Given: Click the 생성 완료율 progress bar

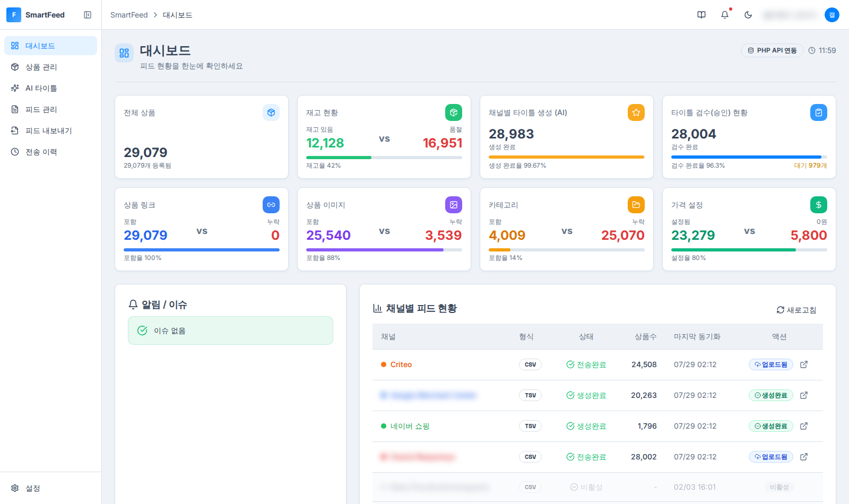Looking at the screenshot, I should pos(567,158).
